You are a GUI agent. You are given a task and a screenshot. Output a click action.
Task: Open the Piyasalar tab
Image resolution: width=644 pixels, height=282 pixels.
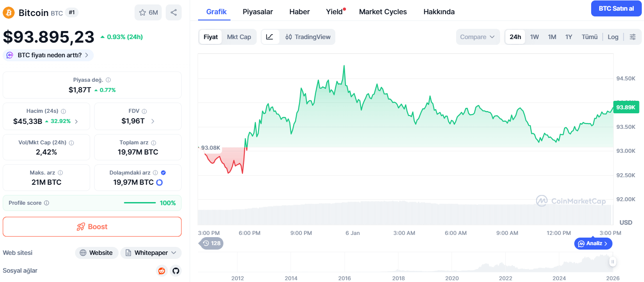(x=258, y=12)
